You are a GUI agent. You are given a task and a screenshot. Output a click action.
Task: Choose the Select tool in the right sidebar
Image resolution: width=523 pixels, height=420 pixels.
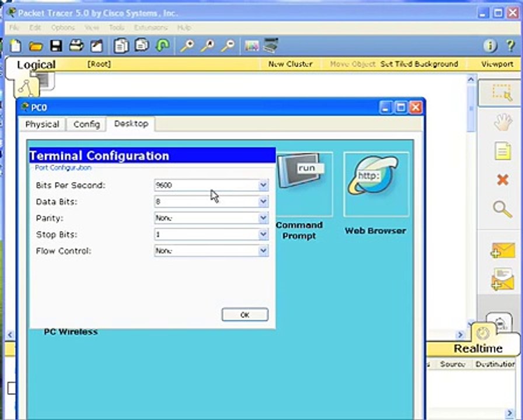point(501,93)
